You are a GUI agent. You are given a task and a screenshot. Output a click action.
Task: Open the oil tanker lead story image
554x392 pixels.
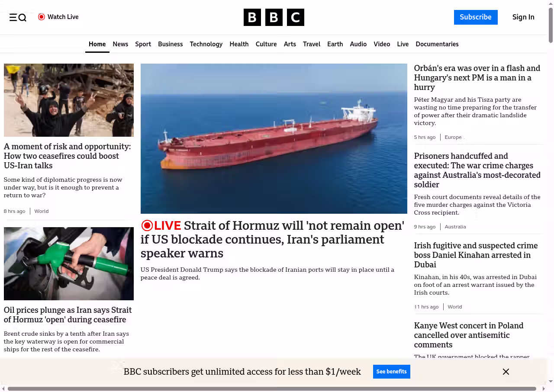coord(274,138)
